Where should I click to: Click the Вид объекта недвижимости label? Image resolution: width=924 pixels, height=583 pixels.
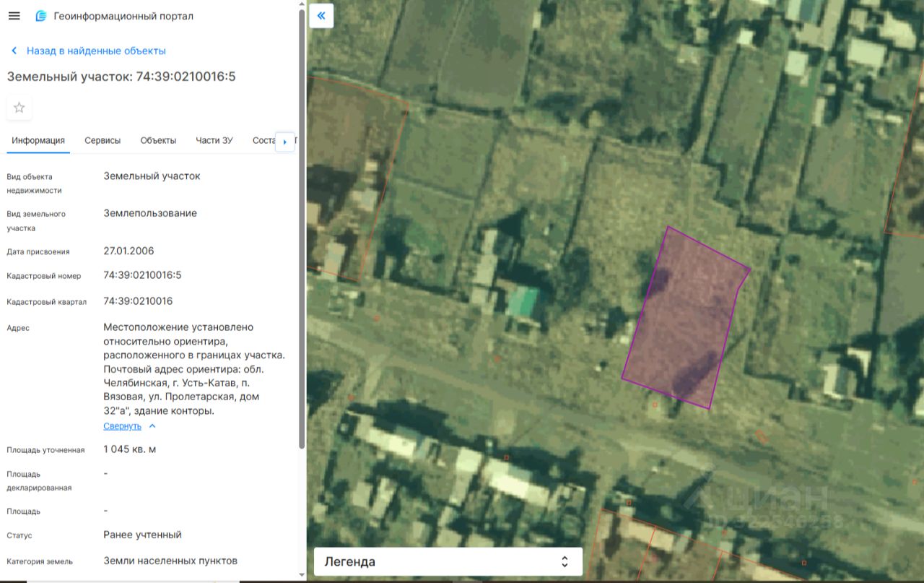(x=34, y=183)
